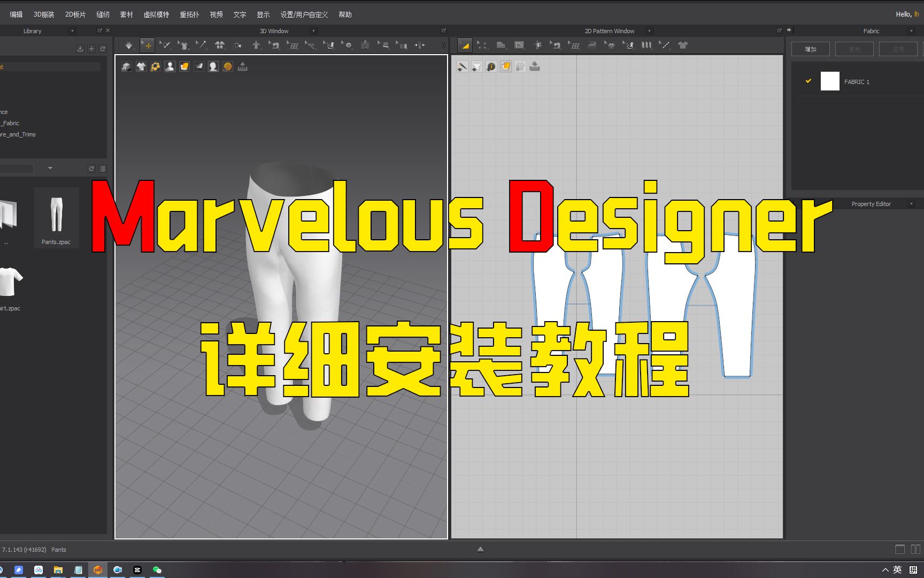924x578 pixels.
Task: Click the avatar display icon in 3D window
Action: click(213, 66)
